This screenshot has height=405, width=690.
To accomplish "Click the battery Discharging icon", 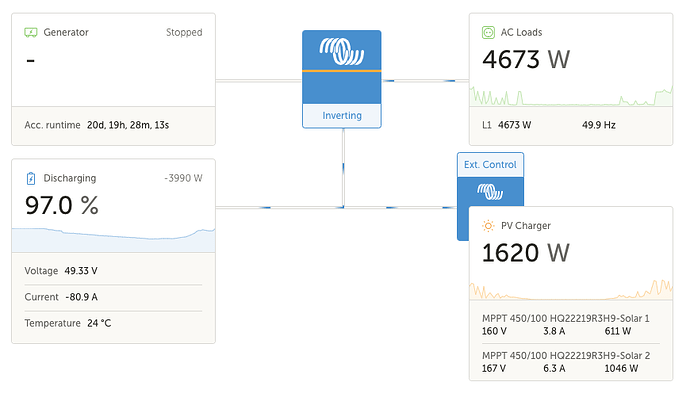I will coord(31,178).
